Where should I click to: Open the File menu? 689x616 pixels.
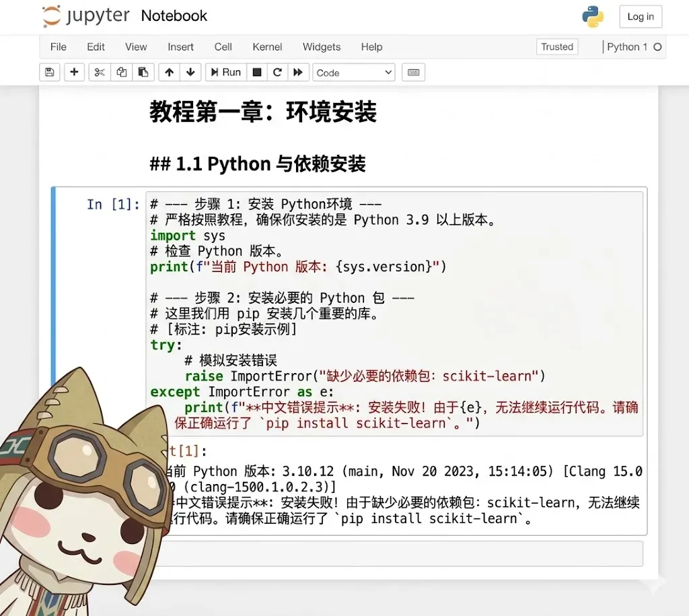[59, 47]
